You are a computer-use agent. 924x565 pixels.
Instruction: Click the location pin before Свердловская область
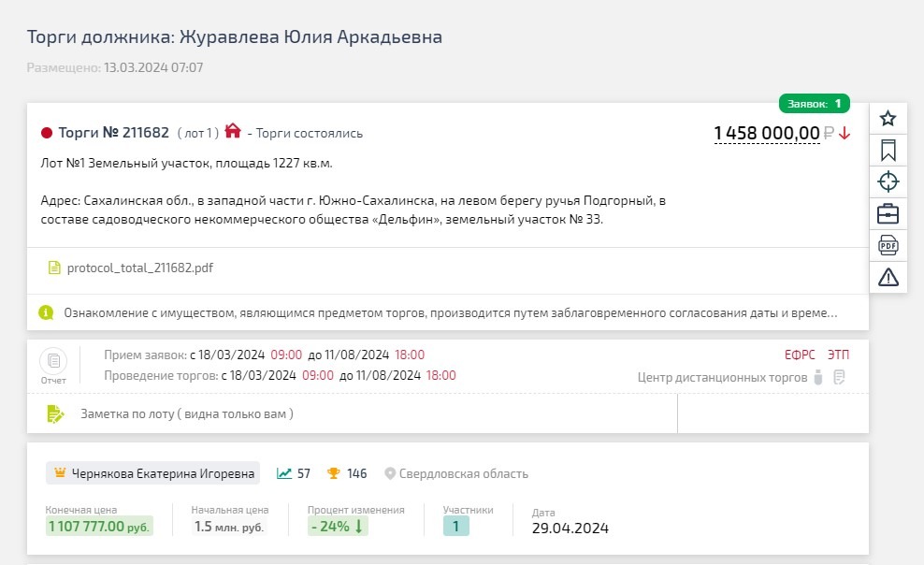(x=389, y=473)
